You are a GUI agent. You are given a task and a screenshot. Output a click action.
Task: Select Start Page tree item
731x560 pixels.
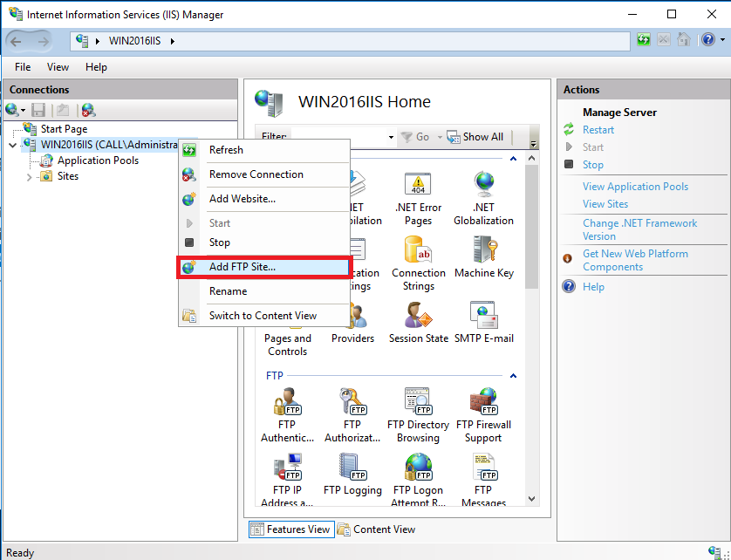(x=64, y=129)
